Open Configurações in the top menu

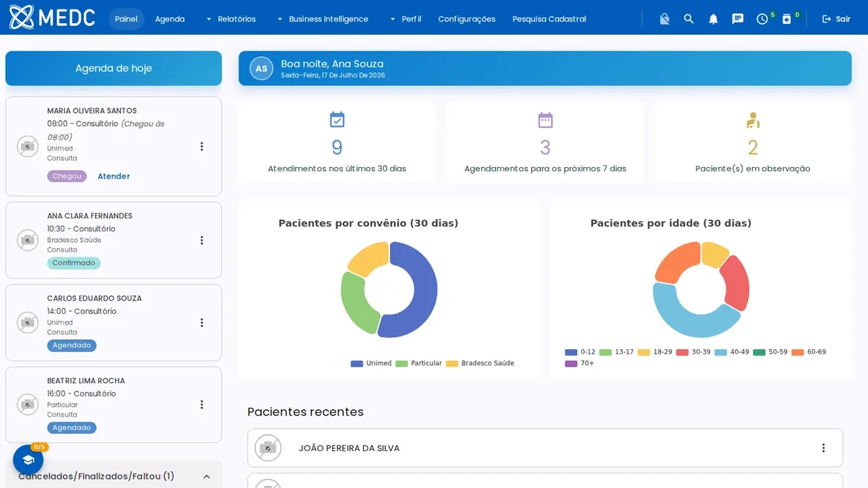click(x=467, y=19)
